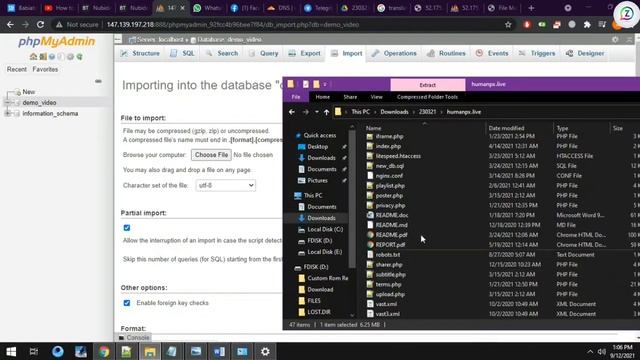Screen dimensions: 640x360
Task: Click the Triggers tab
Action: tap(537, 53)
